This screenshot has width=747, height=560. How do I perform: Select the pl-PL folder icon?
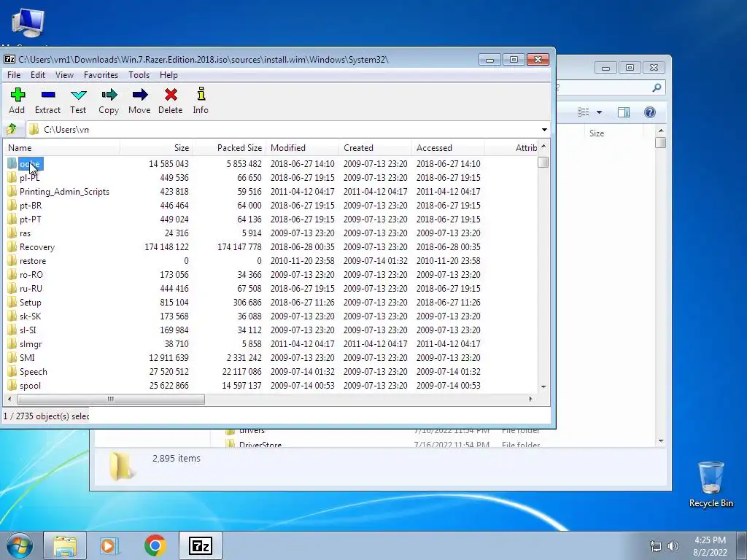[12, 178]
